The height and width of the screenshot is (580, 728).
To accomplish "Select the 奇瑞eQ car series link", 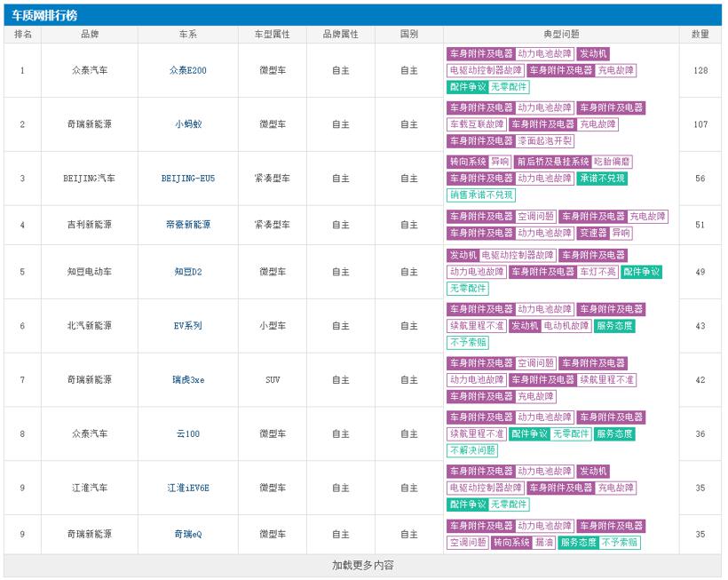I will pos(187,534).
